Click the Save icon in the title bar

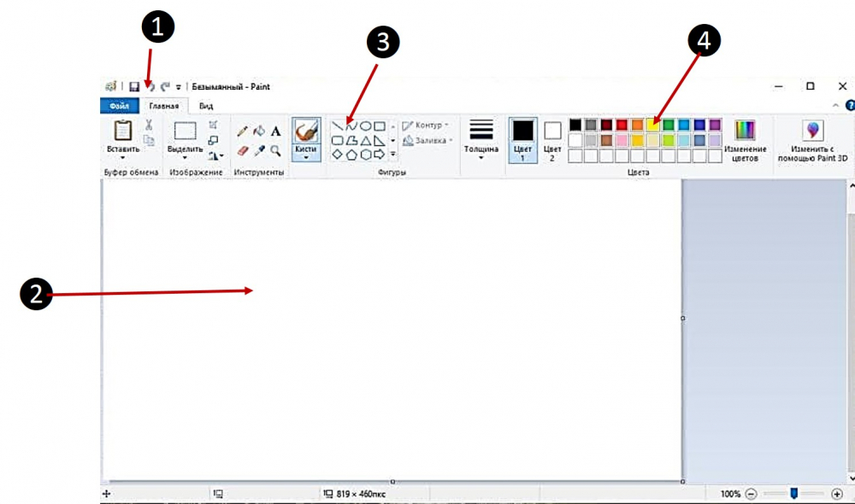point(134,86)
